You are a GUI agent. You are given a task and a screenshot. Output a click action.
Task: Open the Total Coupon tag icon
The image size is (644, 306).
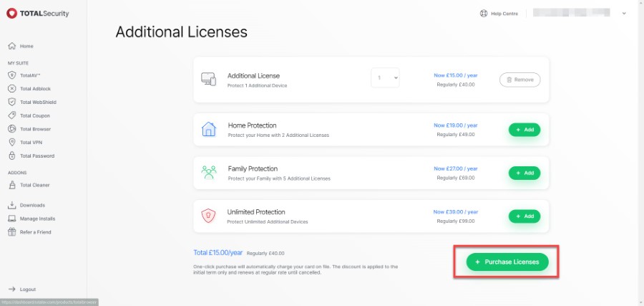click(x=11, y=115)
